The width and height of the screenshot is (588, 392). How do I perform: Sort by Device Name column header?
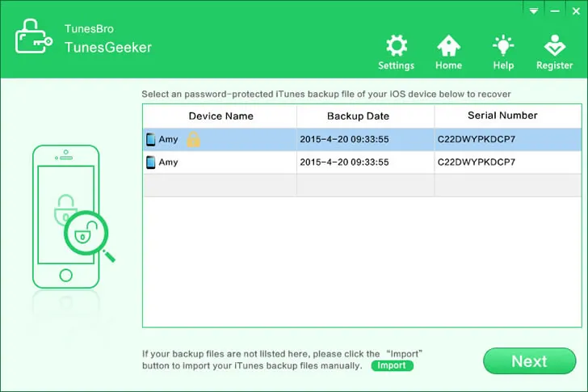click(x=220, y=116)
